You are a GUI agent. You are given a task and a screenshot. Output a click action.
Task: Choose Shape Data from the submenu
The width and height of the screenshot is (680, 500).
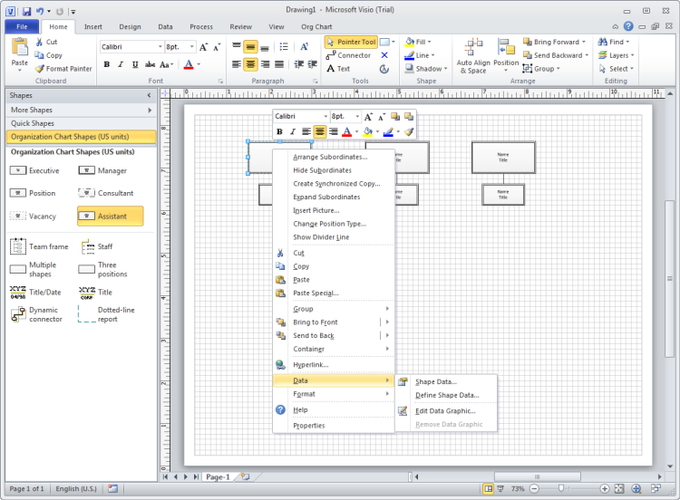pos(435,381)
